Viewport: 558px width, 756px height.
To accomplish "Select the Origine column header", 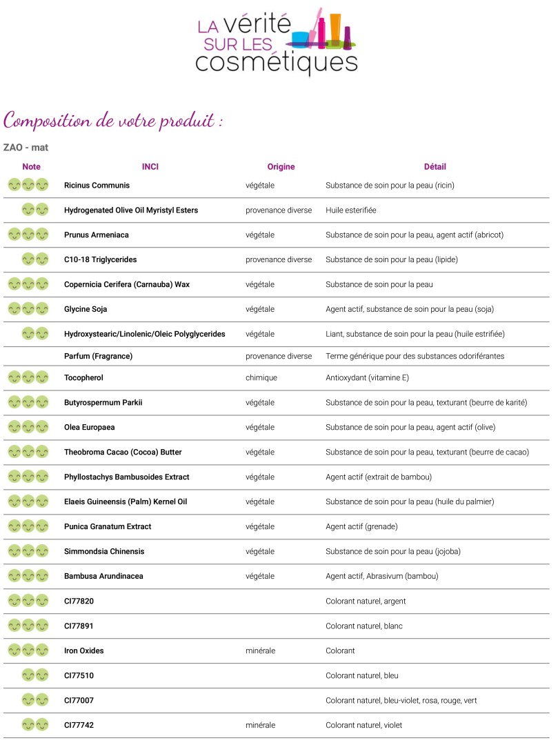I will click(281, 166).
